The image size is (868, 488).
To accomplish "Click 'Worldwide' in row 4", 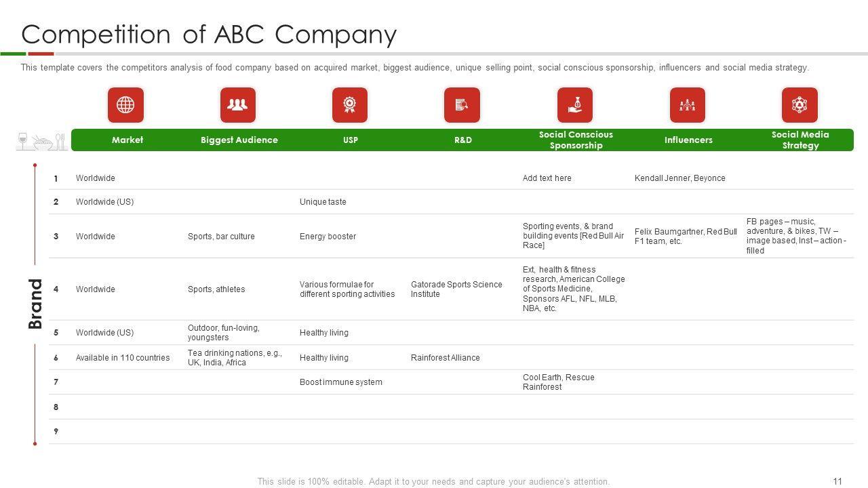I will pyautogui.click(x=95, y=289).
